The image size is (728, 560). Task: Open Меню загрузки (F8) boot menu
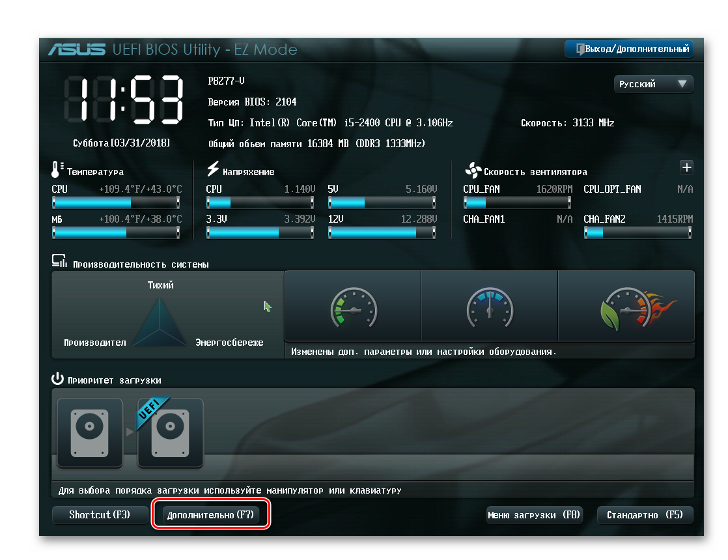pyautogui.click(x=534, y=515)
